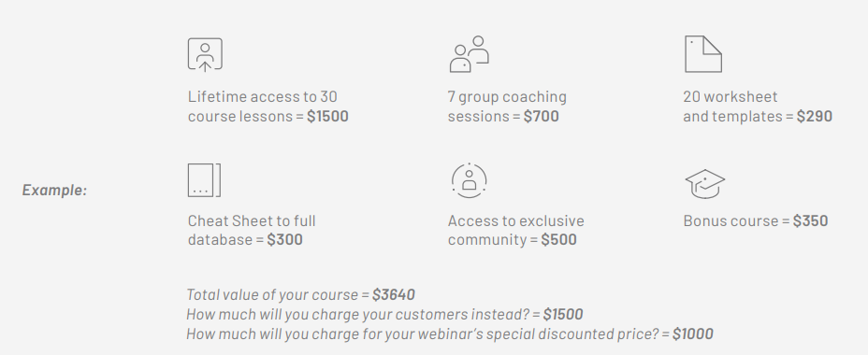Click the Example: label

[x=54, y=191]
